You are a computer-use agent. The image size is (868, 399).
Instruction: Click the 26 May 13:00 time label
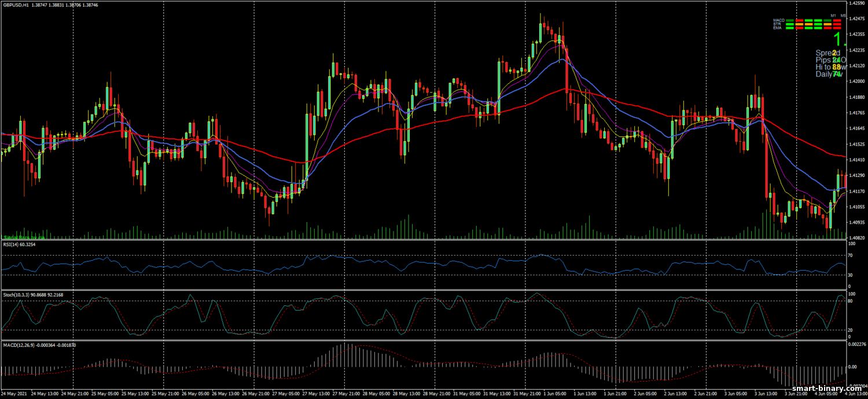coord(226,393)
